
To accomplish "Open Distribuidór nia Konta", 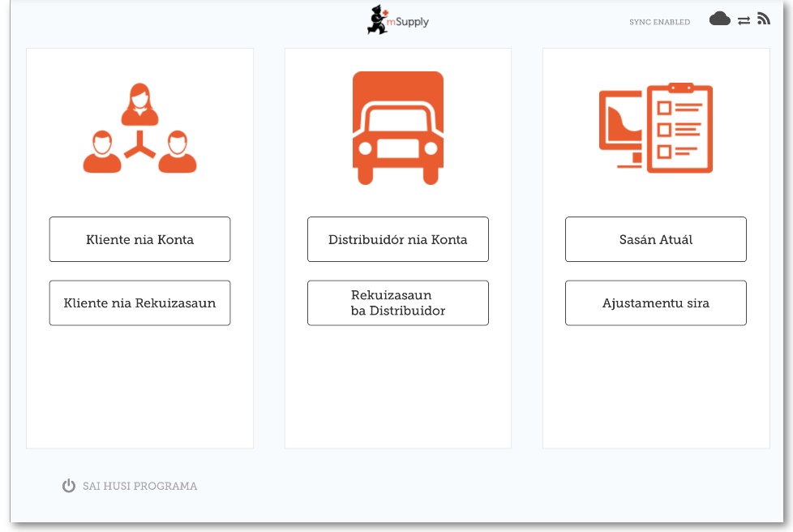I will tap(397, 239).
